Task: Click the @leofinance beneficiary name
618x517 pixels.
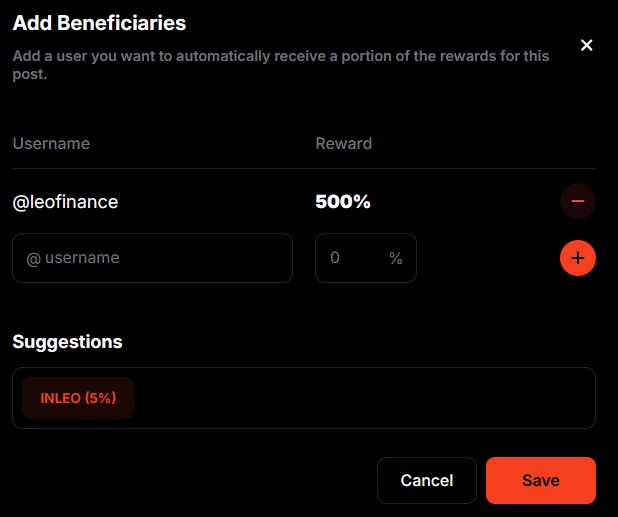Action: 66,202
